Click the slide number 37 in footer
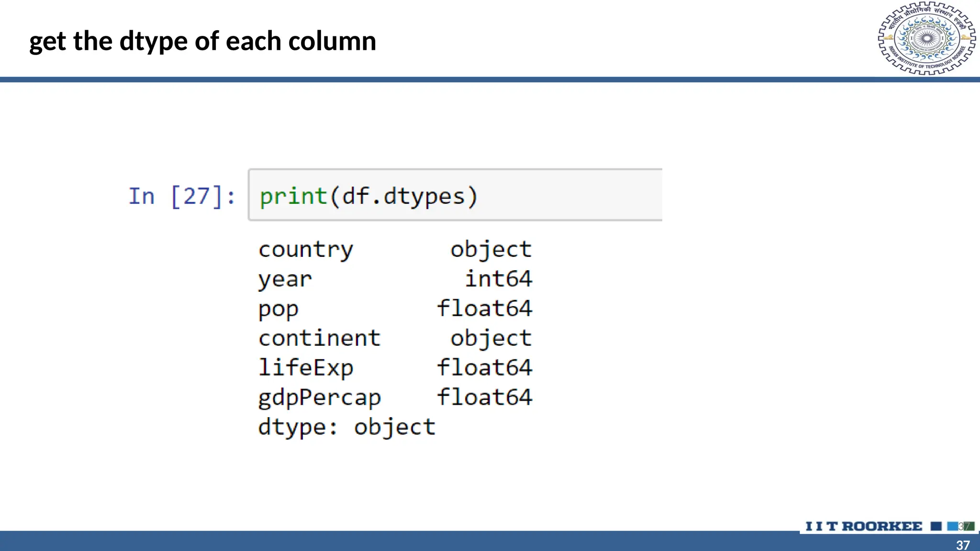Image resolution: width=980 pixels, height=551 pixels. (963, 545)
